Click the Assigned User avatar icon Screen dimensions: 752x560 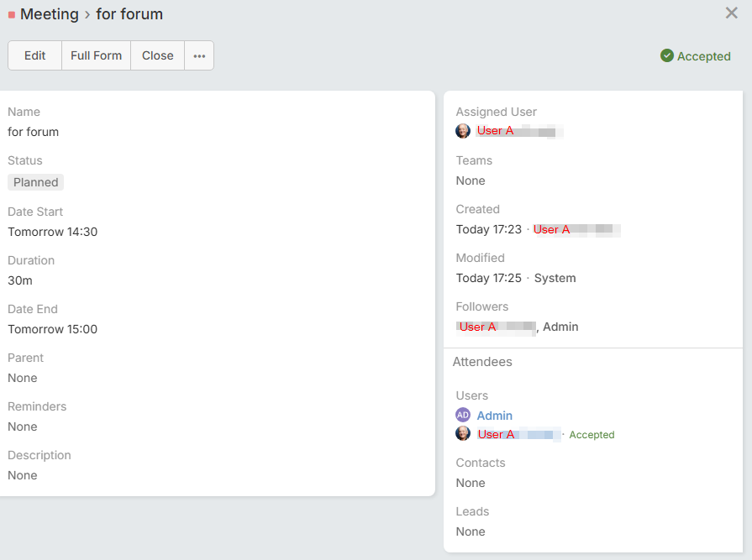pos(463,131)
